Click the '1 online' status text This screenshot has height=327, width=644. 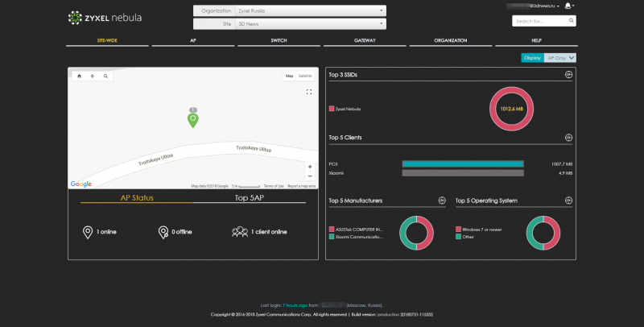click(x=106, y=232)
